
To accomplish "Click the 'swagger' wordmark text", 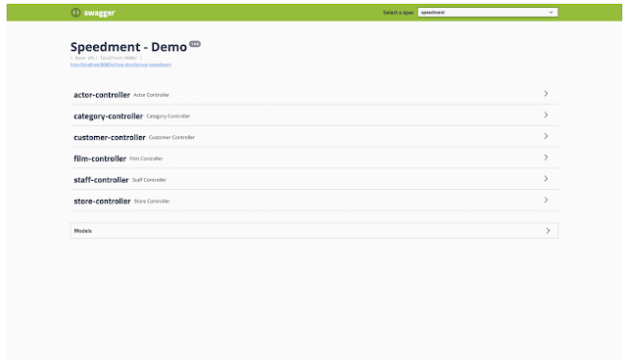I will click(99, 13).
